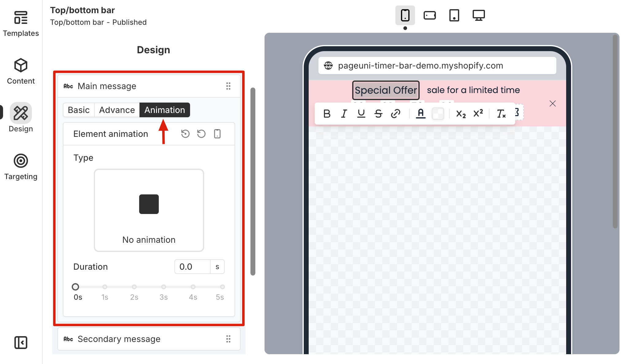This screenshot has height=364, width=629.
Task: Click the undo arrow in Element animation
Action: (x=201, y=134)
